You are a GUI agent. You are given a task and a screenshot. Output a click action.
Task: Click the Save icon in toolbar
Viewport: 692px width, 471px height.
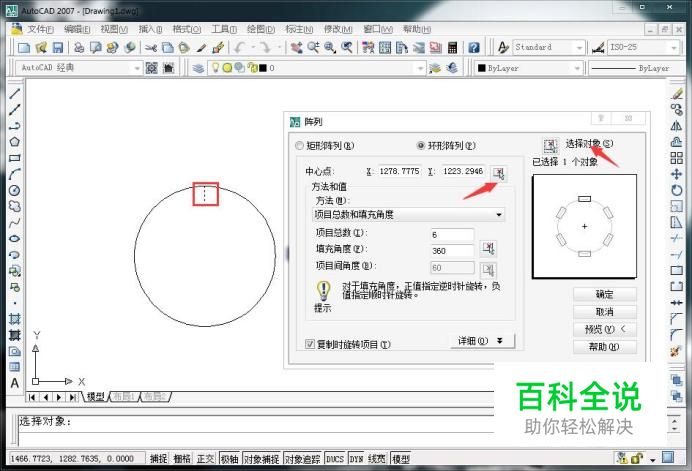coord(58,47)
